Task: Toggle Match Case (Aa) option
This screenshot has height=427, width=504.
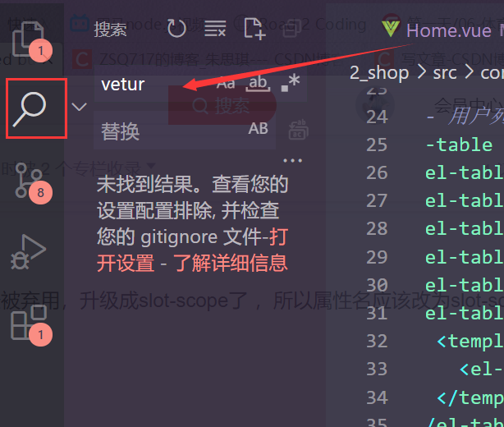Action: coord(226,84)
